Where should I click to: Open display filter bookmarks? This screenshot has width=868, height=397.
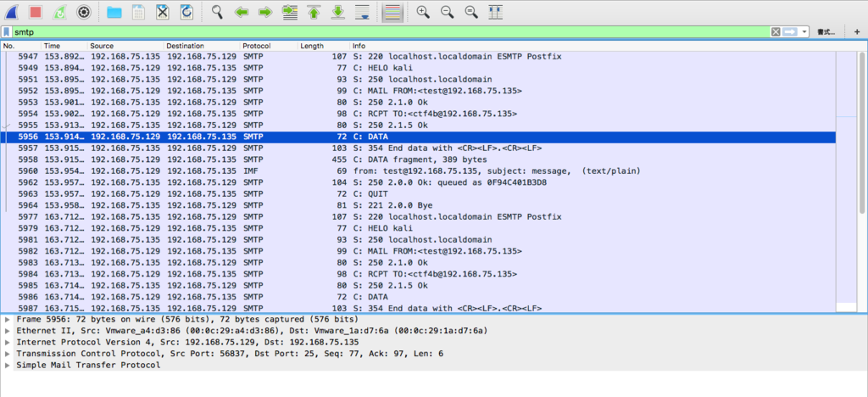point(6,32)
